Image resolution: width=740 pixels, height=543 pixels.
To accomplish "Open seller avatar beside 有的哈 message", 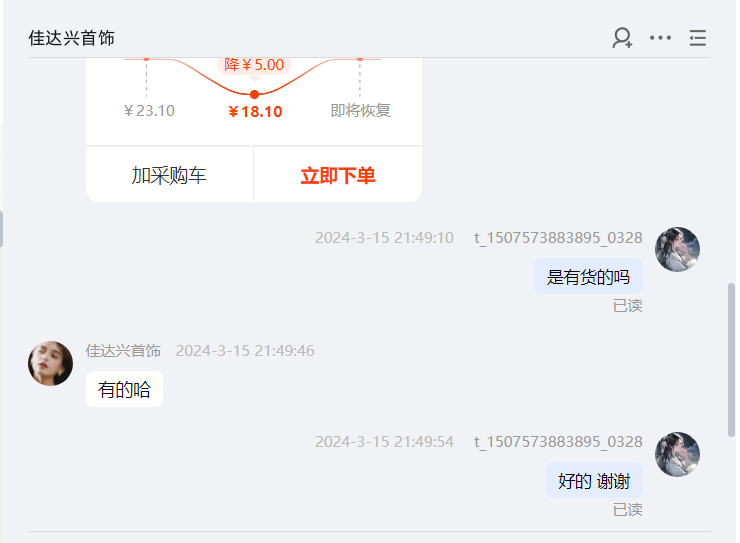I will point(50,363).
